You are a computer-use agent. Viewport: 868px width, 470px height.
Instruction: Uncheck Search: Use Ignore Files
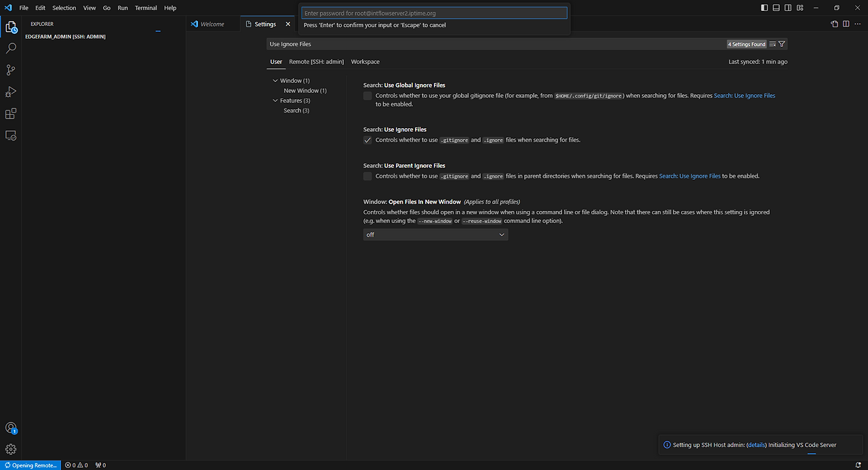click(367, 140)
